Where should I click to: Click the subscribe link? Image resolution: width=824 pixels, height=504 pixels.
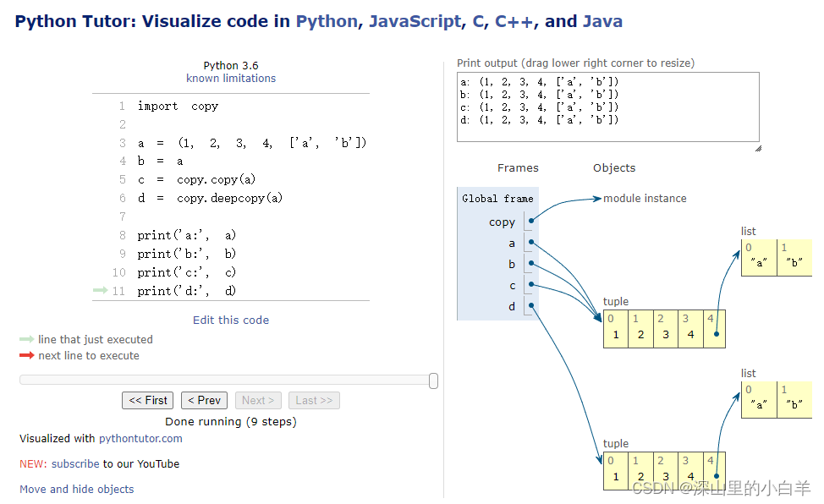[75, 463]
